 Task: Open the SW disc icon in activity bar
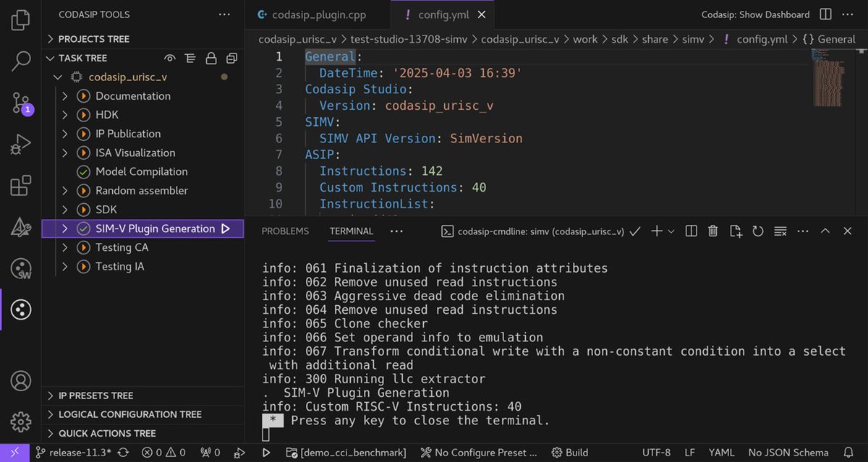point(21,268)
